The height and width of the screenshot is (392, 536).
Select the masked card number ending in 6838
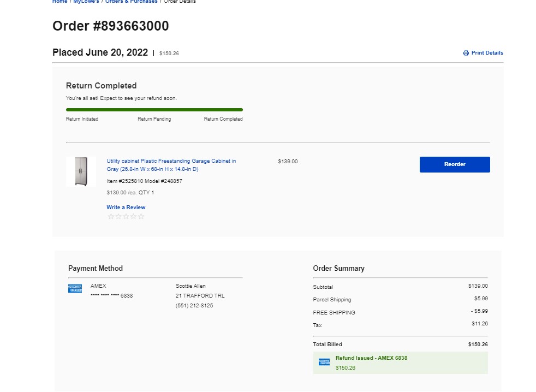(111, 296)
